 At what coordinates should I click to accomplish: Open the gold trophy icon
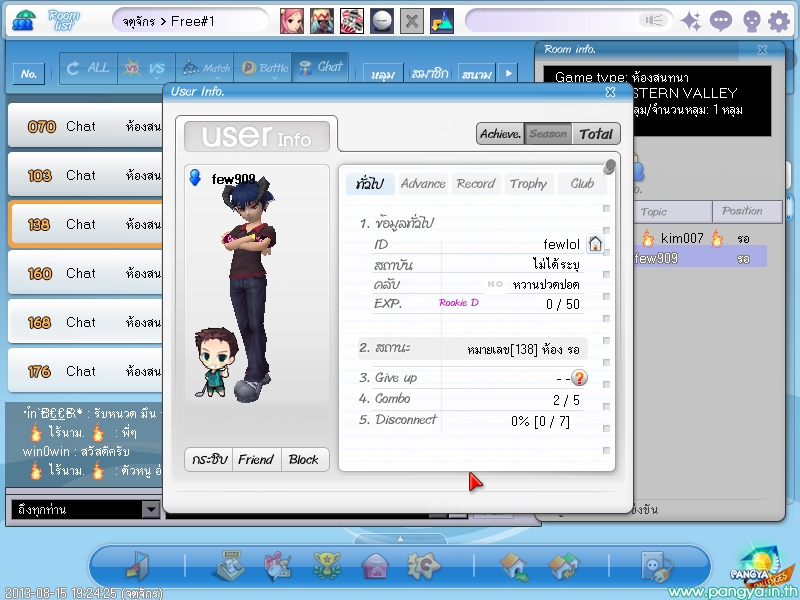(x=327, y=566)
